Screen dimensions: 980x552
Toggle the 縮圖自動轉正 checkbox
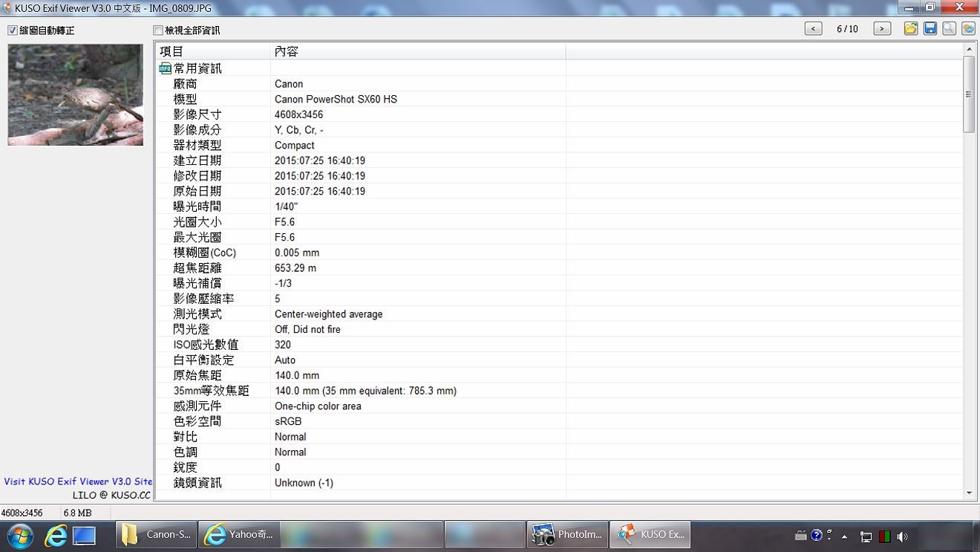click(x=12, y=30)
